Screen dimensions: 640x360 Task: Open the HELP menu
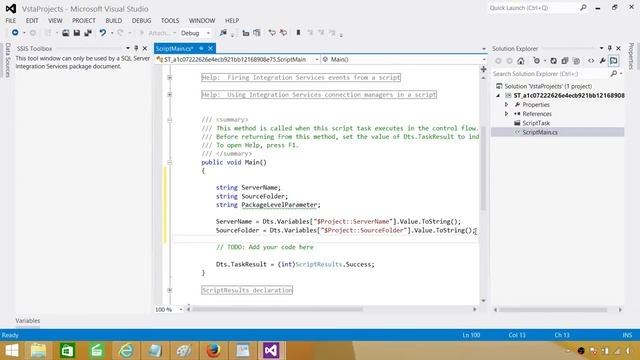pos(232,20)
